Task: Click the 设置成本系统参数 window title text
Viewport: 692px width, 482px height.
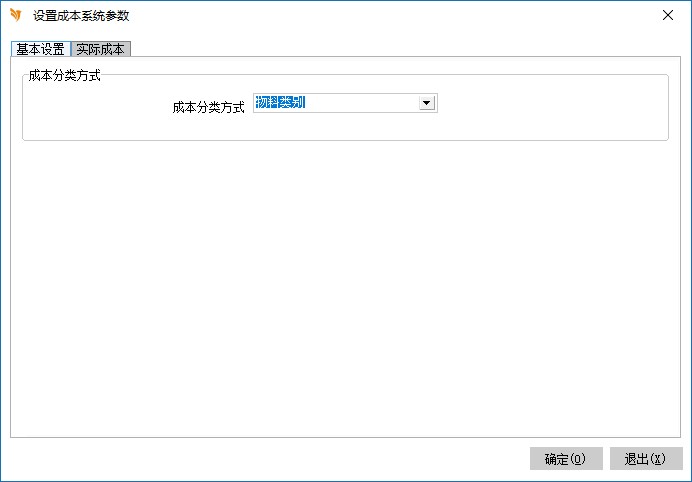Action: point(81,16)
